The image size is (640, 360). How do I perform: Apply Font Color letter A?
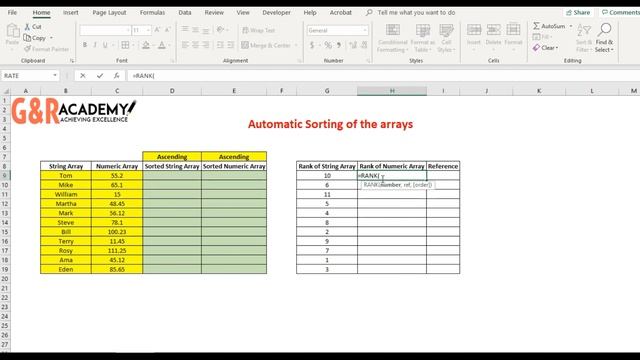(162, 45)
